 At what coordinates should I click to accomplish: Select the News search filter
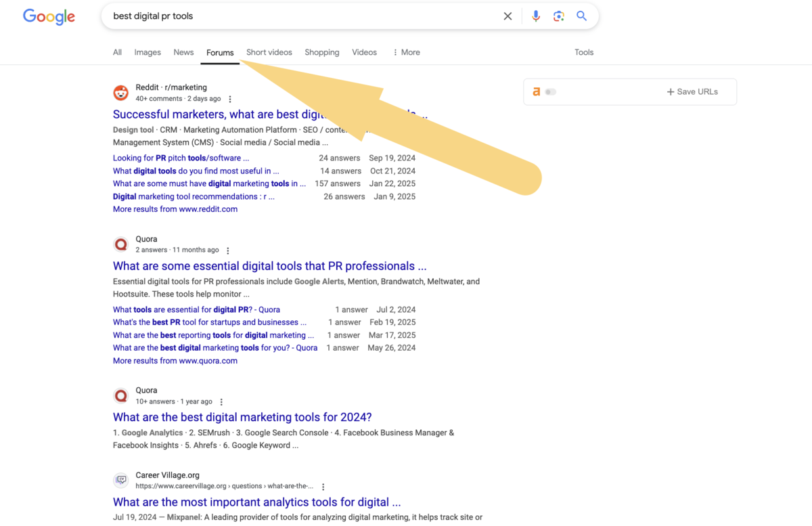183,52
